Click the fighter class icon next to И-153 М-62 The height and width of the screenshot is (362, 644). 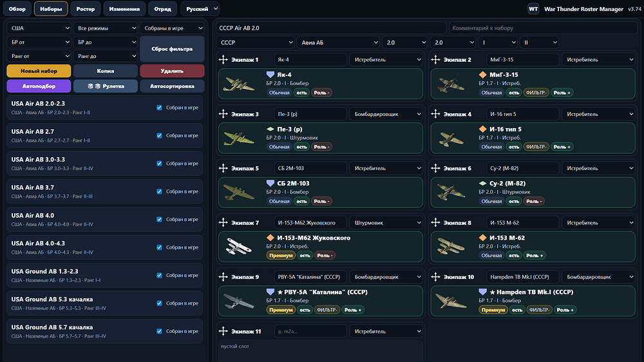click(482, 238)
